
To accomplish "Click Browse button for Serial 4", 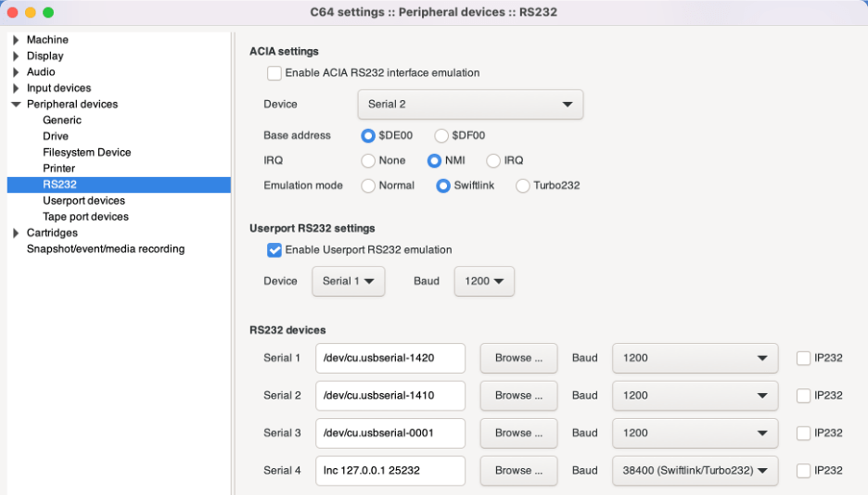I will [518, 471].
